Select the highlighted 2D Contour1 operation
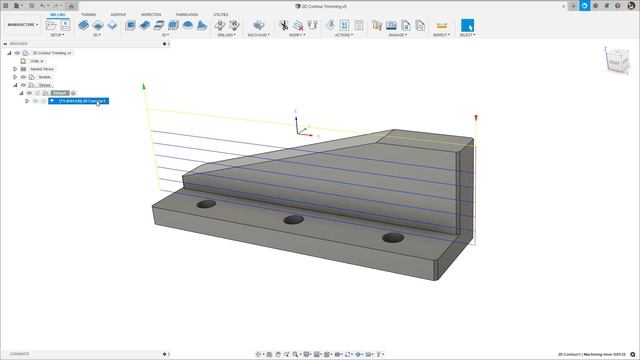640x360 pixels. (x=78, y=101)
